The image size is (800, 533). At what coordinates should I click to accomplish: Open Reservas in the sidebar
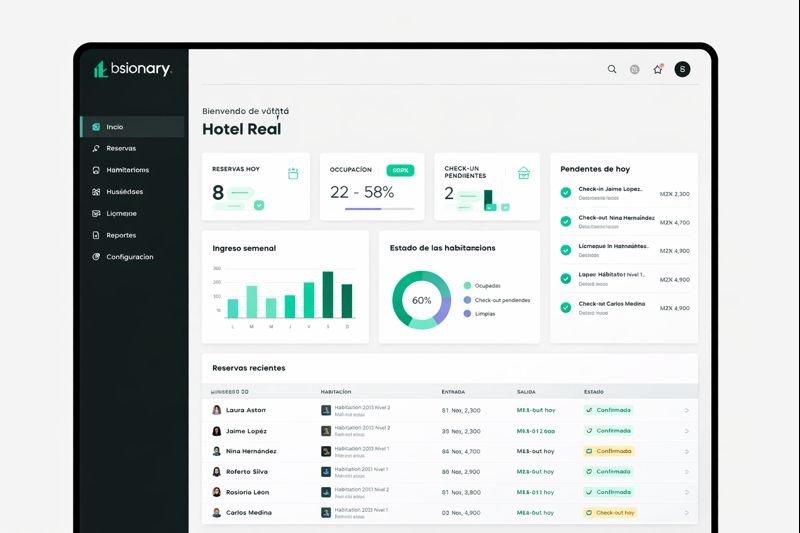(x=120, y=148)
